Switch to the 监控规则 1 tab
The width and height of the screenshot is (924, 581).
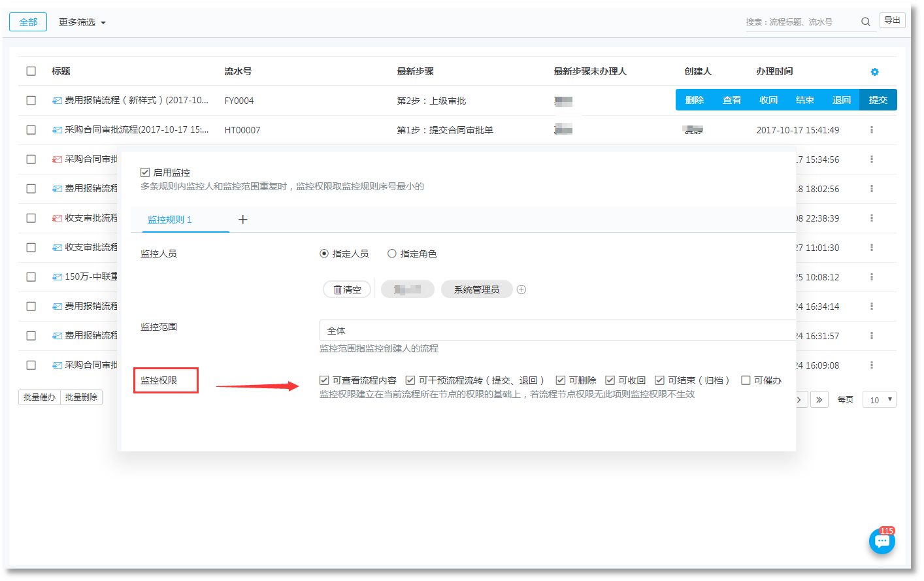coord(170,220)
